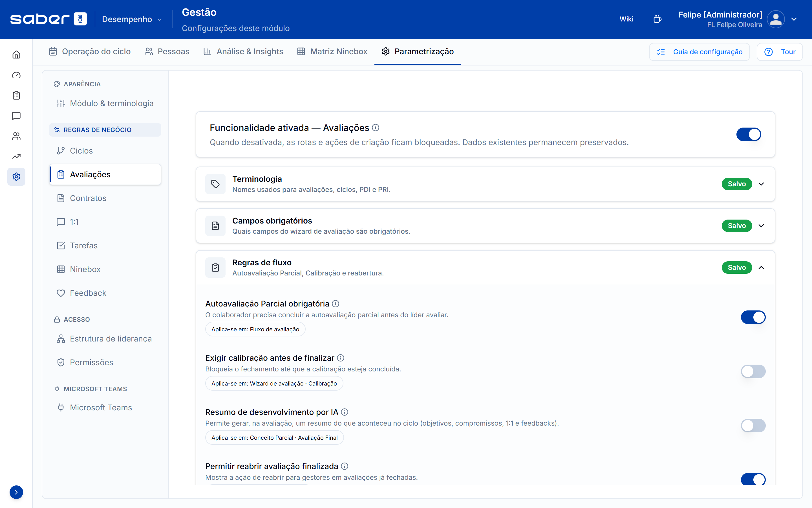
Task: Switch to Pessoas tab
Action: [x=167, y=51]
